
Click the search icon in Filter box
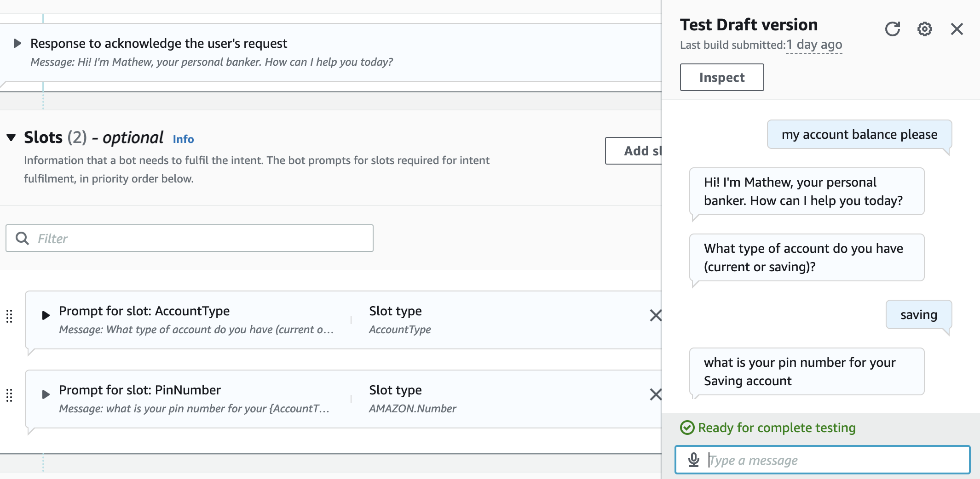22,238
